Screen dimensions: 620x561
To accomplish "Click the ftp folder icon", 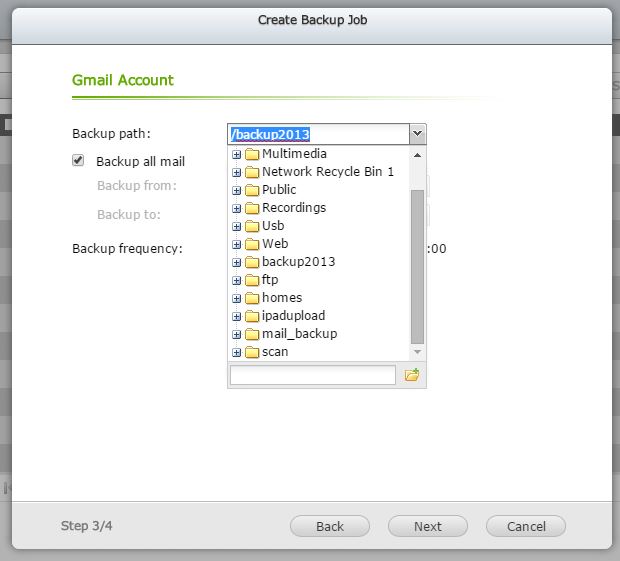I will point(252,280).
